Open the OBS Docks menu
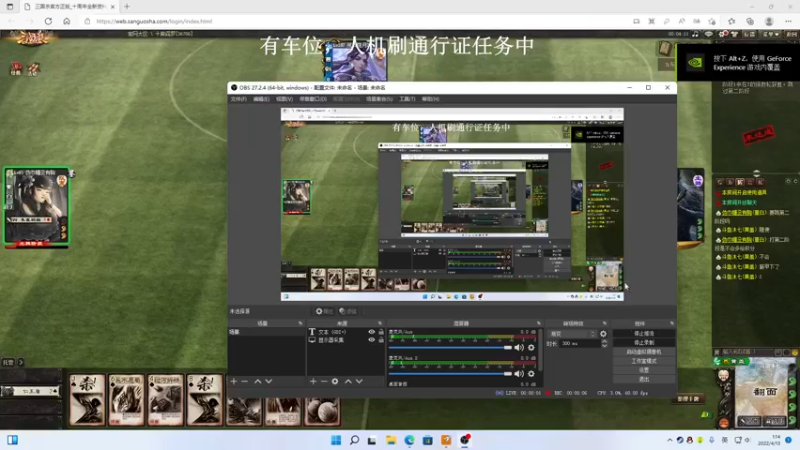Screen dimensions: 800x450 (x=313, y=99)
